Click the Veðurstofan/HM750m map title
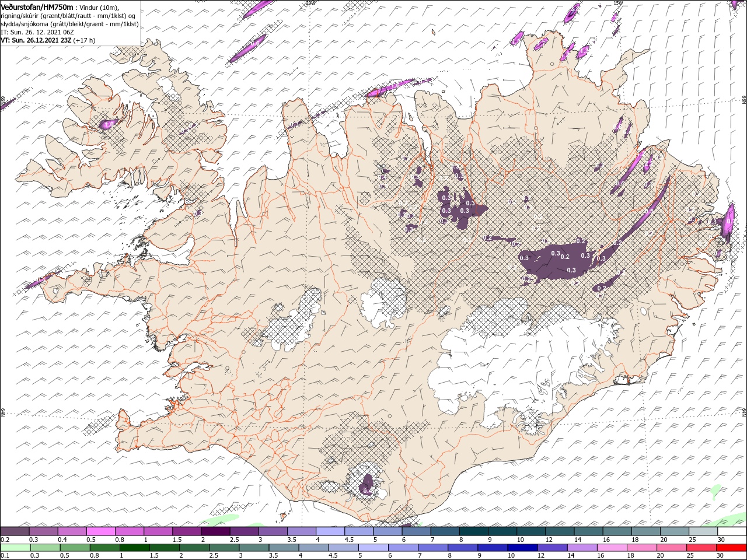Screen dimensions: 747x560 (x=36, y=7)
